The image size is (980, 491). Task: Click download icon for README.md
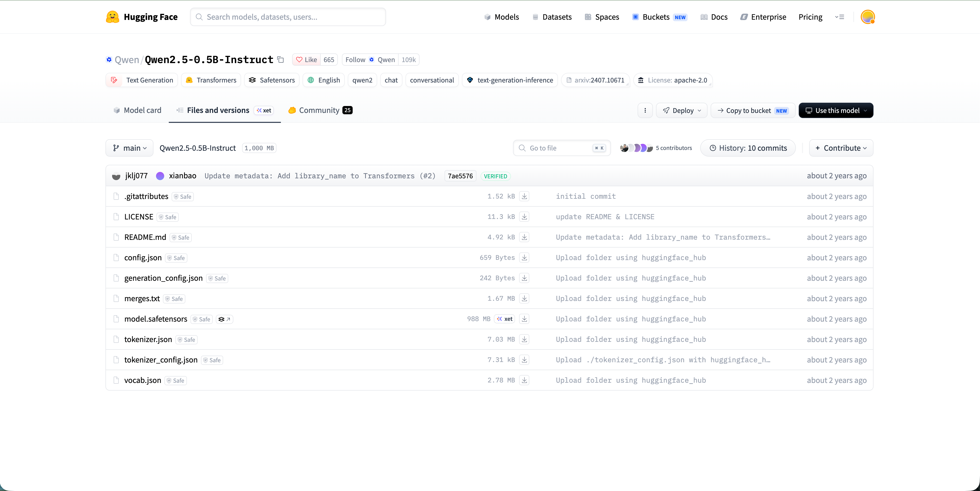point(524,237)
